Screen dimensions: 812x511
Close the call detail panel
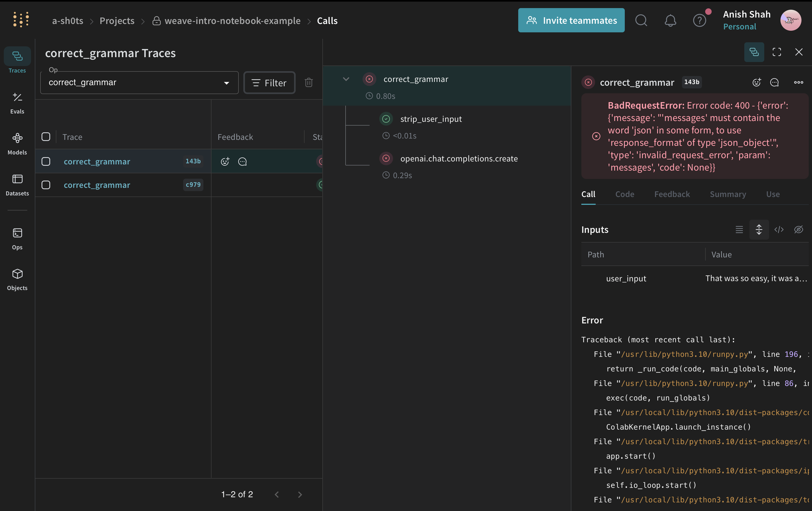799,52
